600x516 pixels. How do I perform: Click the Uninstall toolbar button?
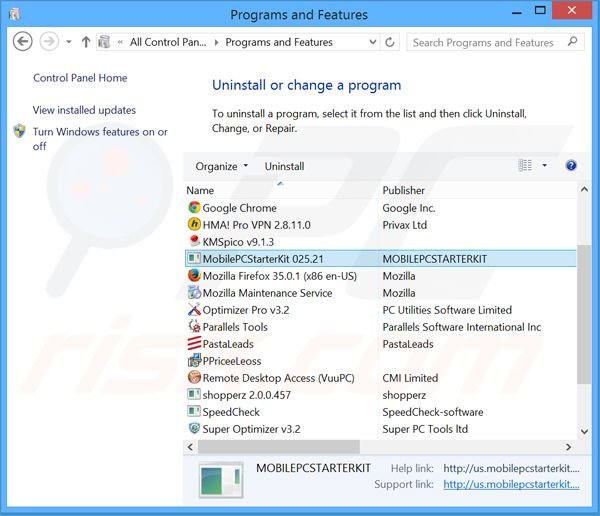[284, 166]
